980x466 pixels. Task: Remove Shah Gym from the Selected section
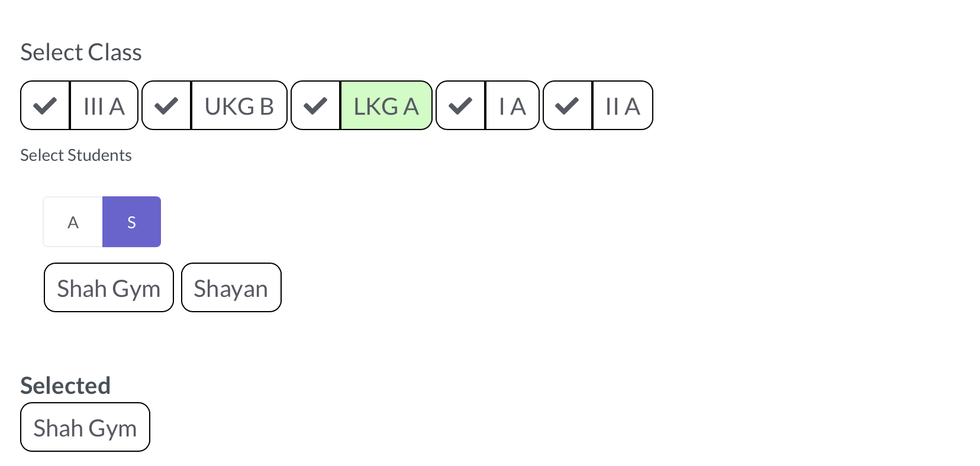click(85, 428)
